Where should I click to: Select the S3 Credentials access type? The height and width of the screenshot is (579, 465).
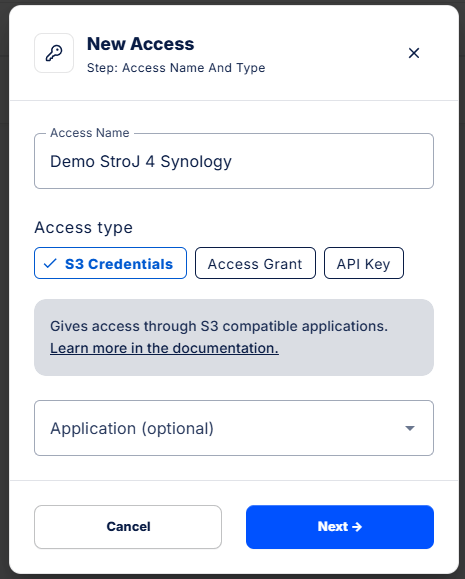tap(110, 263)
